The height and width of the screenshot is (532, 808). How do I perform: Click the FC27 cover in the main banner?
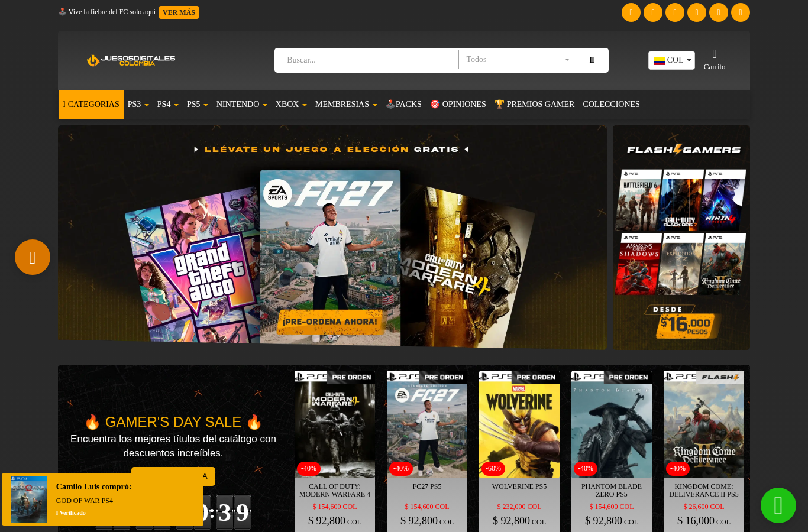tap(330, 258)
